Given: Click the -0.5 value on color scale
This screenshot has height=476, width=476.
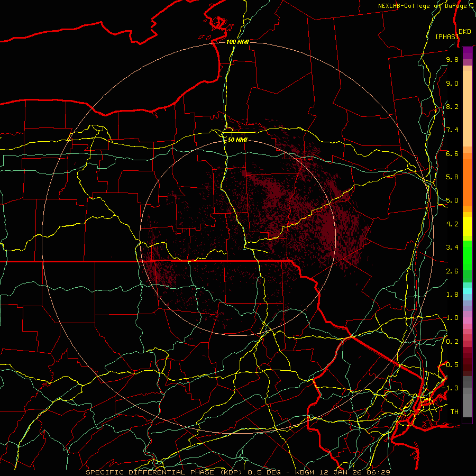Looking at the screenshot, I should [451, 365].
